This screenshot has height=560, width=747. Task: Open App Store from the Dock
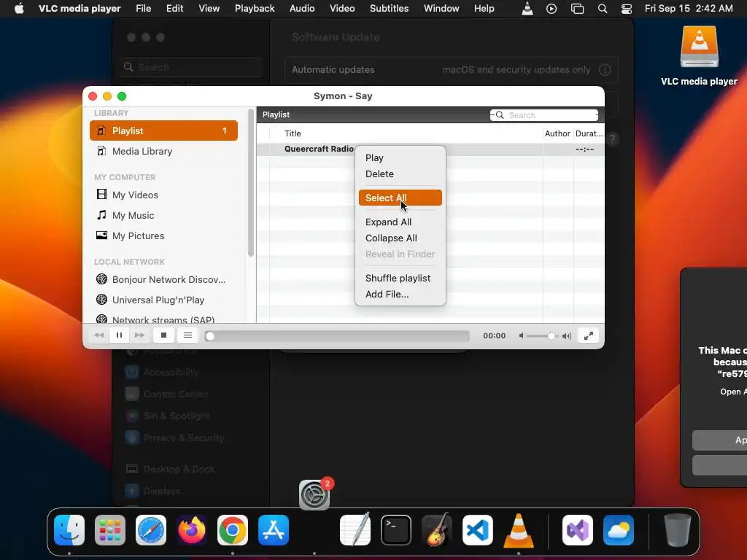click(274, 529)
